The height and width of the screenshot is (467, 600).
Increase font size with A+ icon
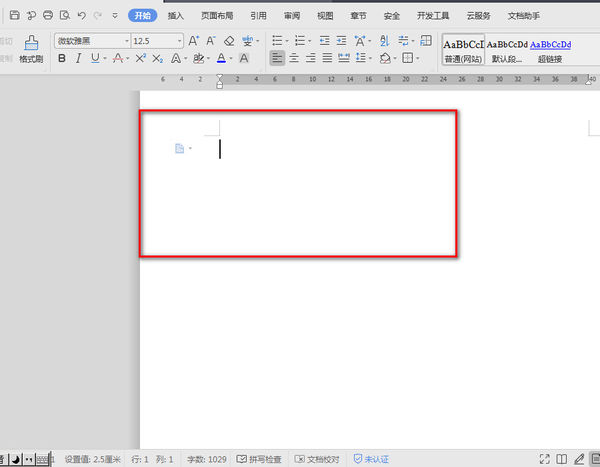[194, 41]
